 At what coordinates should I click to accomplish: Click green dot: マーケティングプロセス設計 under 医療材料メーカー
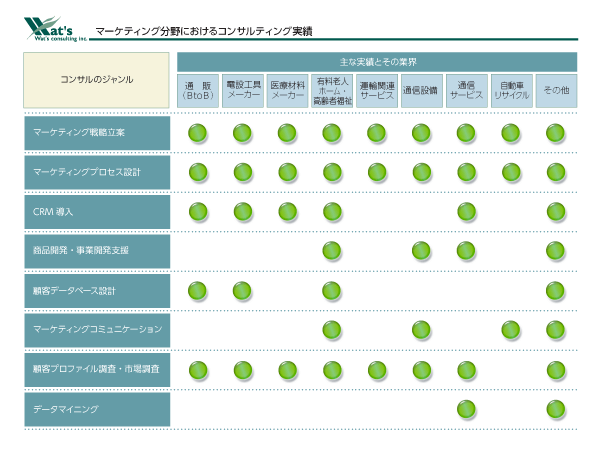pos(288,172)
